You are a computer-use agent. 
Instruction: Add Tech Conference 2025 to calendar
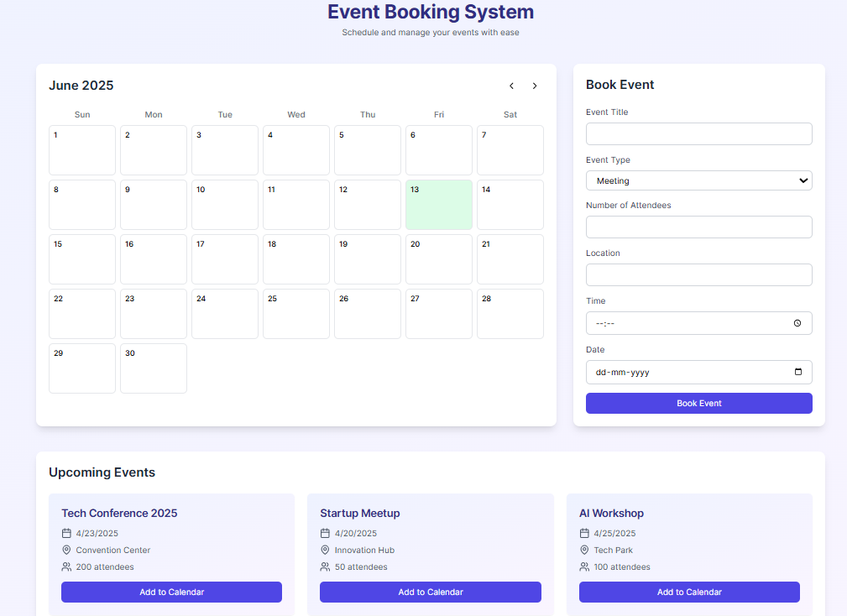click(x=171, y=592)
